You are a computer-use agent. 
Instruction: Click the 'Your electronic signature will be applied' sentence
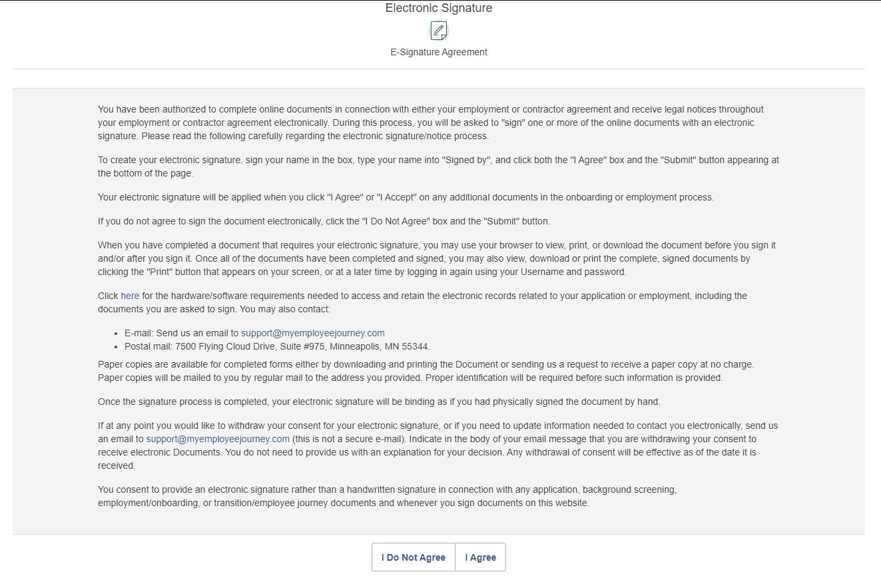point(406,197)
